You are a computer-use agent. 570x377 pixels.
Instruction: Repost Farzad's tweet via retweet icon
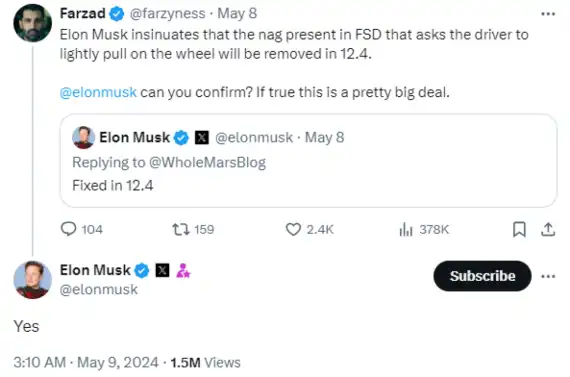[181, 229]
